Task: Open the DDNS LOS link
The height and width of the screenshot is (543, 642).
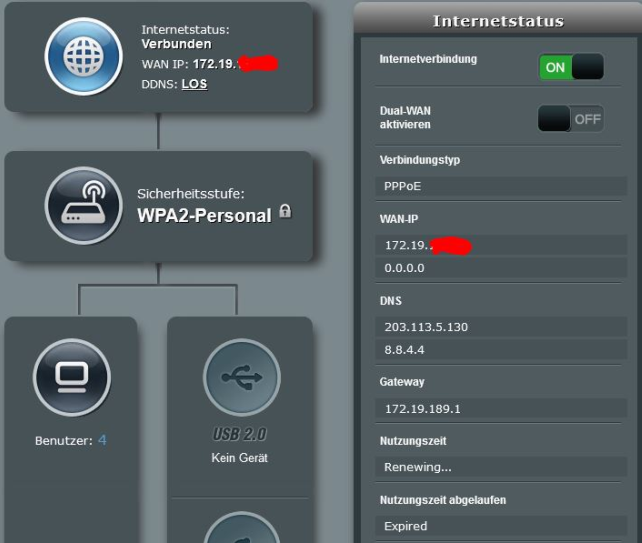Action: point(194,84)
